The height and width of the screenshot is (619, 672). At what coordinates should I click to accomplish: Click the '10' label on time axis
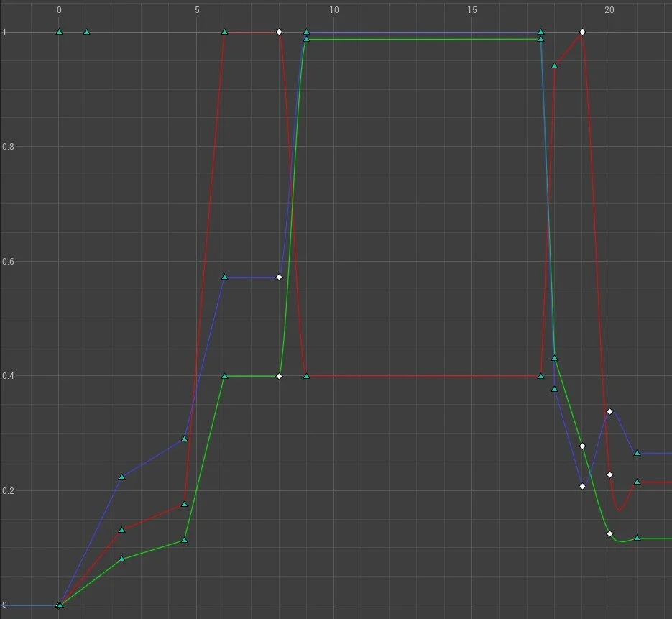pyautogui.click(x=334, y=10)
